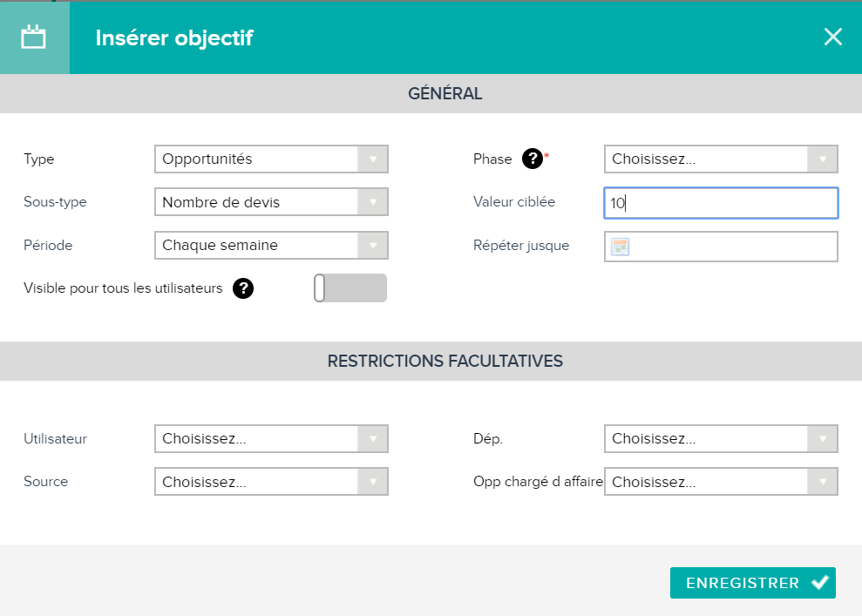Open the Source dropdown

point(272,481)
